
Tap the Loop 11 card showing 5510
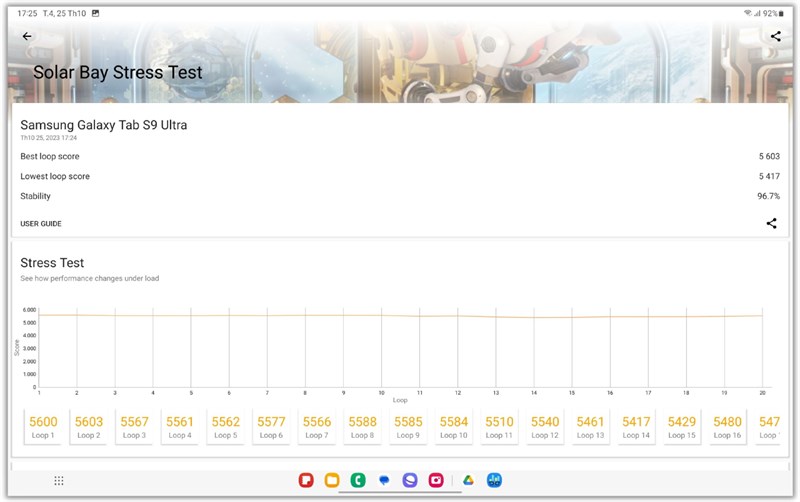click(x=499, y=427)
